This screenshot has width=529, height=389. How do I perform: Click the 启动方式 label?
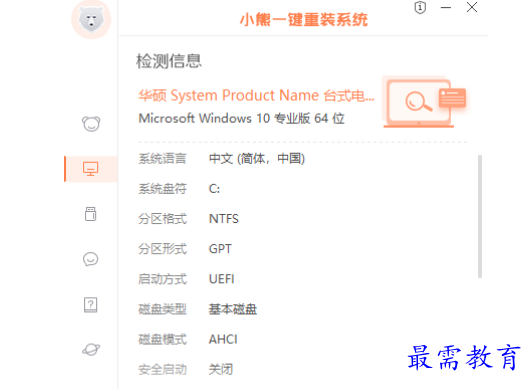click(162, 279)
